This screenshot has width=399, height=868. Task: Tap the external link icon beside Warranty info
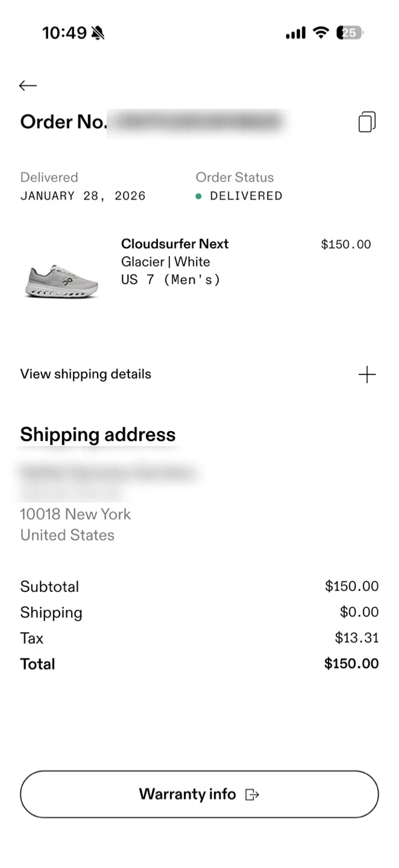(253, 794)
